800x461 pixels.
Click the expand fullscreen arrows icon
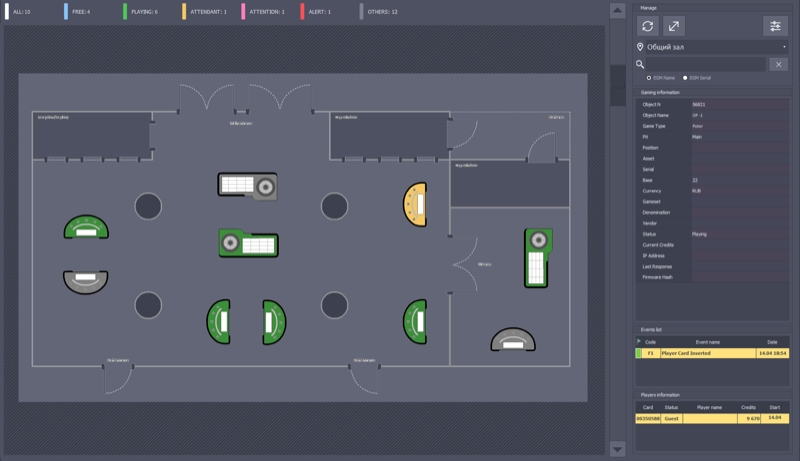[674, 26]
